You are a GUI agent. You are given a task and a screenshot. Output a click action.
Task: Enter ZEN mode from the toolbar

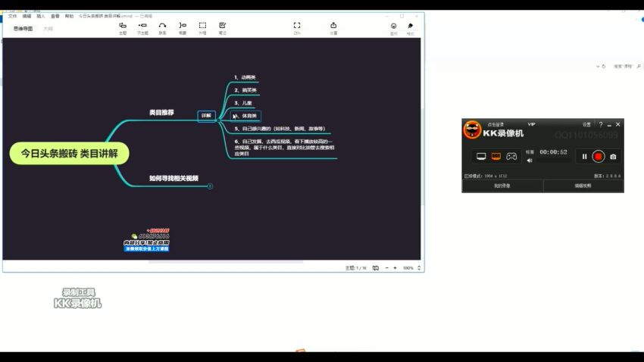point(297,28)
